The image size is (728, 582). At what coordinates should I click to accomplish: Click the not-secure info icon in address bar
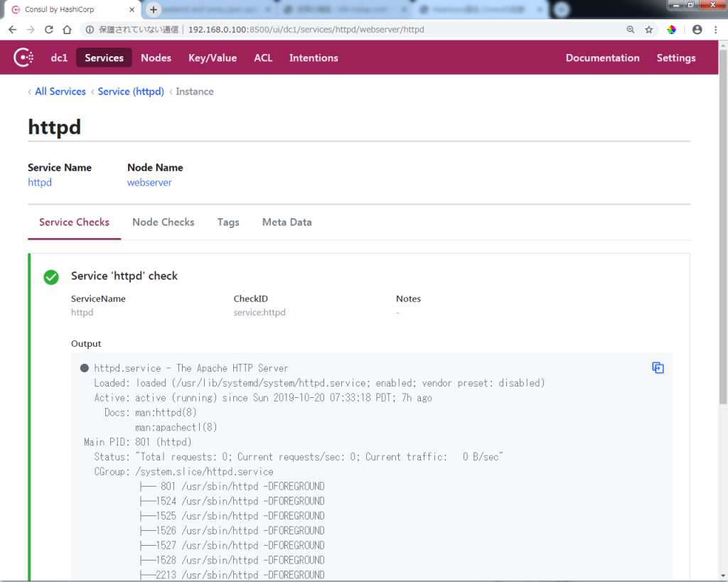click(90, 30)
